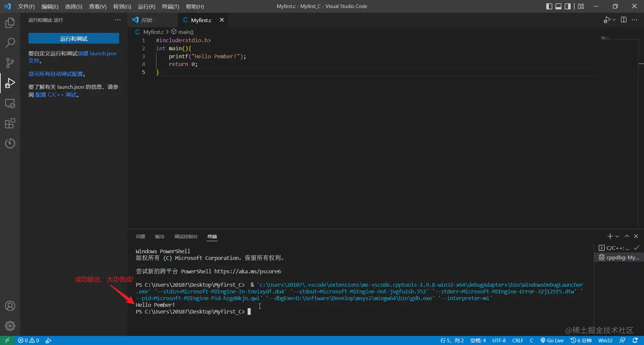Click the 6 分钟 timer status item
Viewport: 644px width, 345px height.
coord(582,340)
